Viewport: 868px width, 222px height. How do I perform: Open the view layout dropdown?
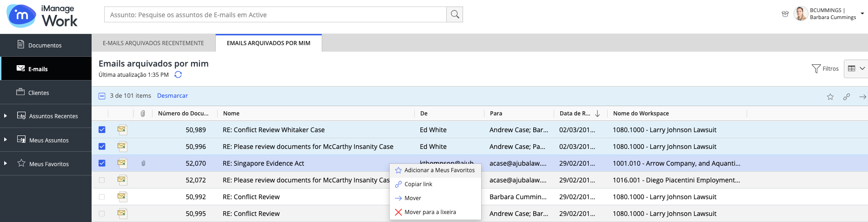pyautogui.click(x=855, y=68)
